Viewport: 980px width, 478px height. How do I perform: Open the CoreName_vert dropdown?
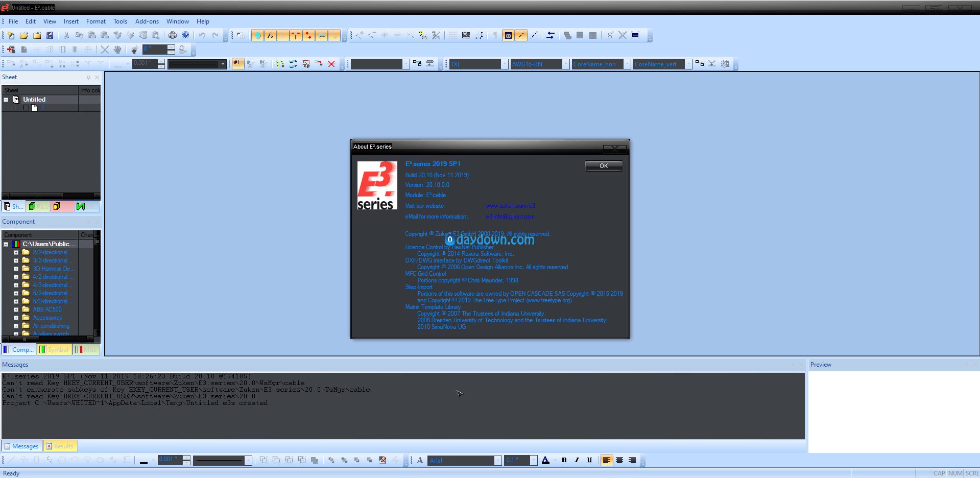688,64
